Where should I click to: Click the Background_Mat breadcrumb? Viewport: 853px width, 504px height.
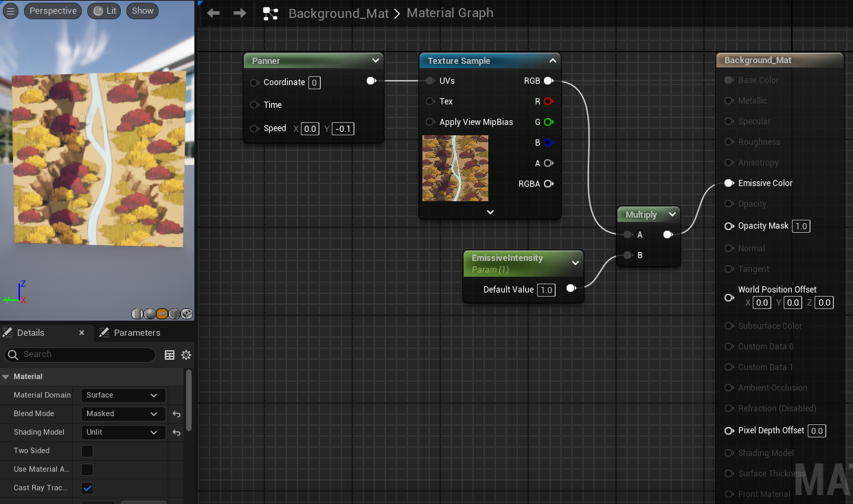coord(339,13)
